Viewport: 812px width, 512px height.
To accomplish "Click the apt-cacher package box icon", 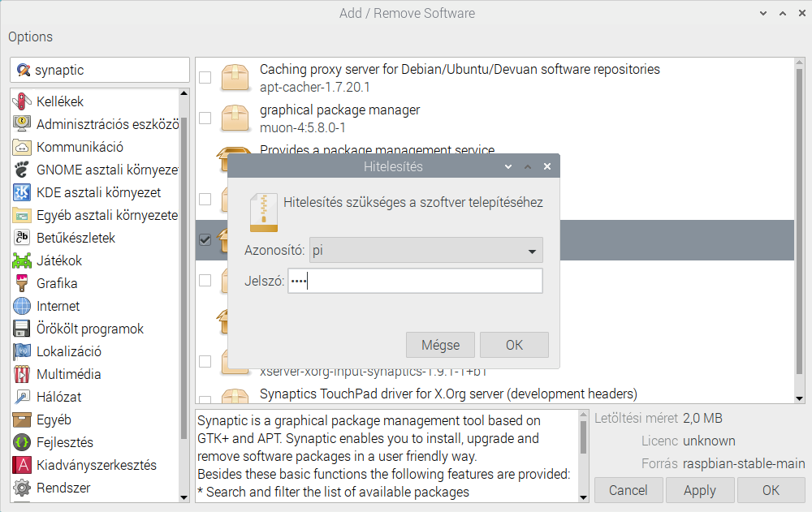I will coord(235,78).
